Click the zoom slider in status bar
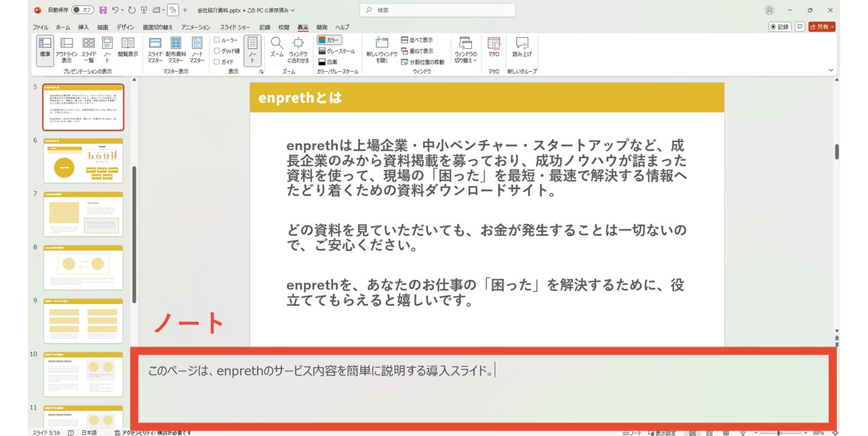The image size is (868, 436). [x=780, y=433]
